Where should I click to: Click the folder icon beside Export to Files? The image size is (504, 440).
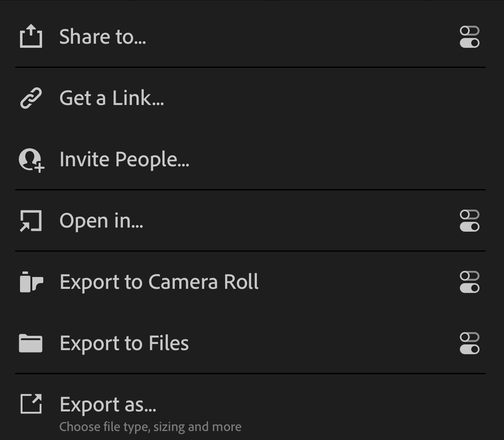click(x=31, y=343)
